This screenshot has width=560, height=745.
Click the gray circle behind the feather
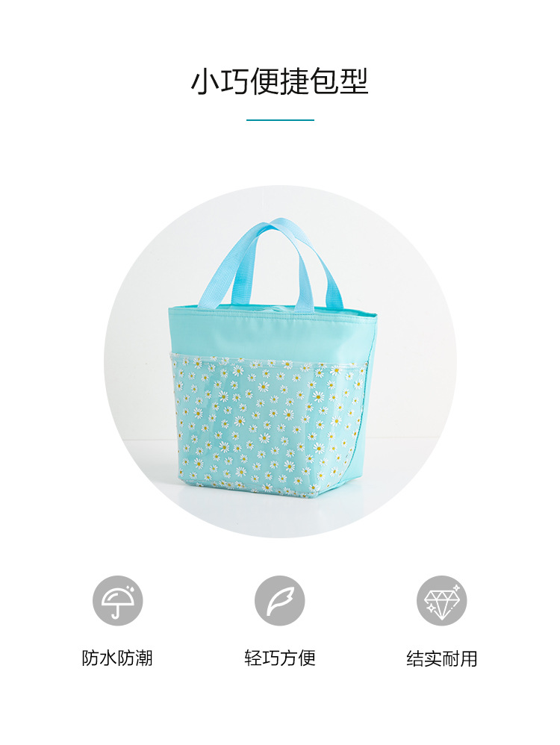(279, 601)
